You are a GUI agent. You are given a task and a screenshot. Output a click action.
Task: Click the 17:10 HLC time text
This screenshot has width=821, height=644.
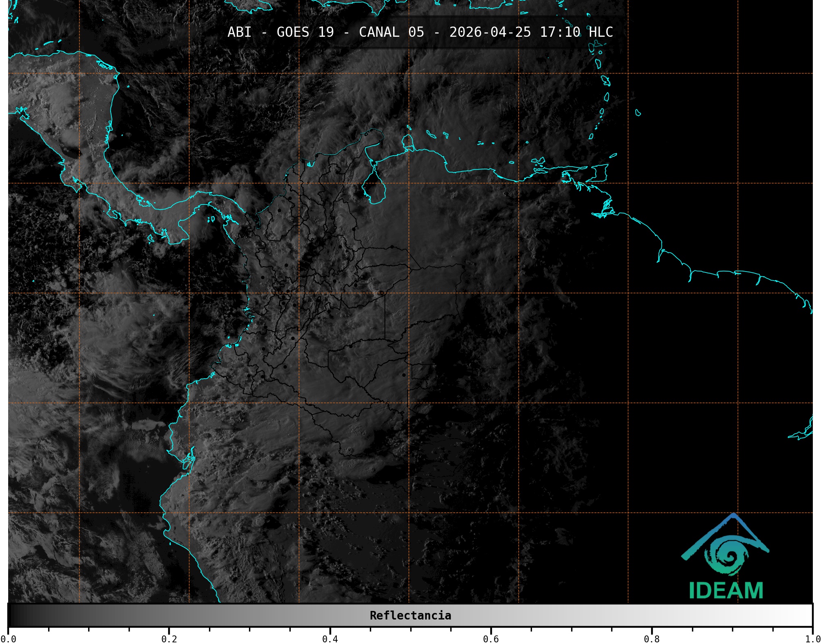(x=576, y=32)
